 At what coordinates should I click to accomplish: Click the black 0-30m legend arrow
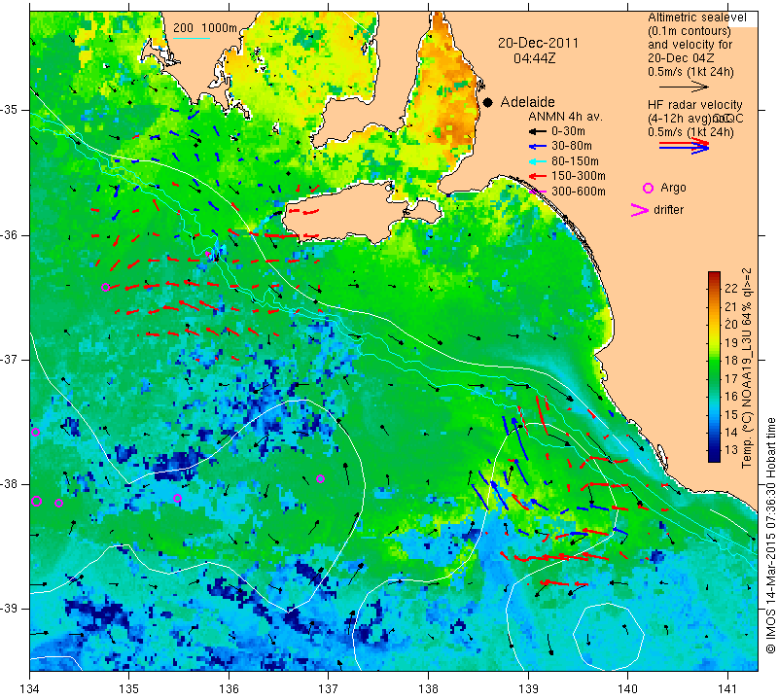pyautogui.click(x=538, y=131)
